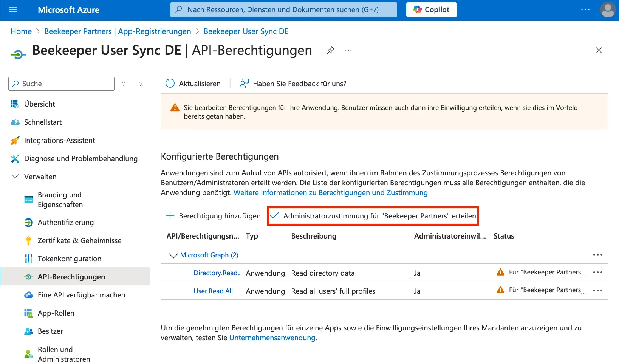This screenshot has height=364, width=619.
Task: Click the Übersicht grid icon
Action: point(14,104)
